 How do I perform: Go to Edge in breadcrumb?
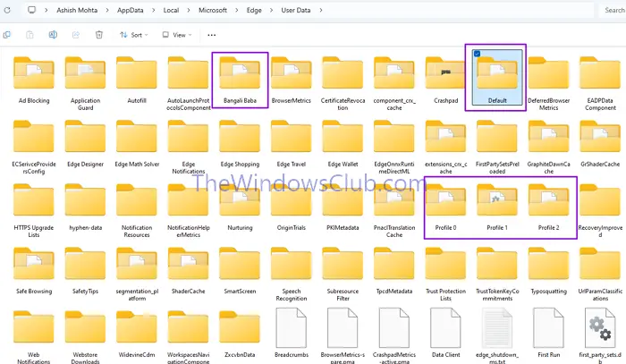pyautogui.click(x=254, y=11)
